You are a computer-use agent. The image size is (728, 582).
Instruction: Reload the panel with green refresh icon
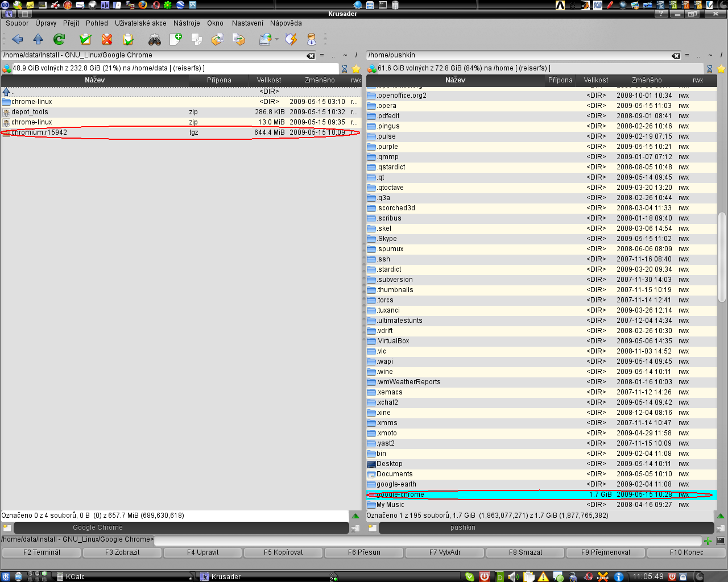(x=59, y=39)
